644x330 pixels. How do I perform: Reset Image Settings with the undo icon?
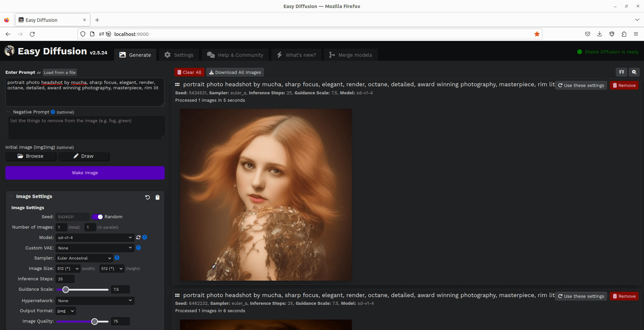point(148,197)
